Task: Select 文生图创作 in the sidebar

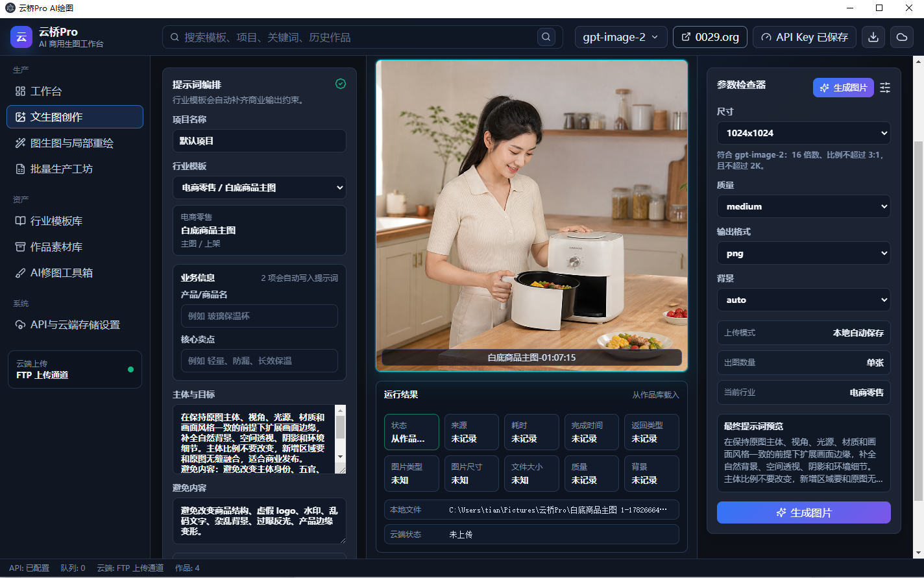Action: coord(75,117)
